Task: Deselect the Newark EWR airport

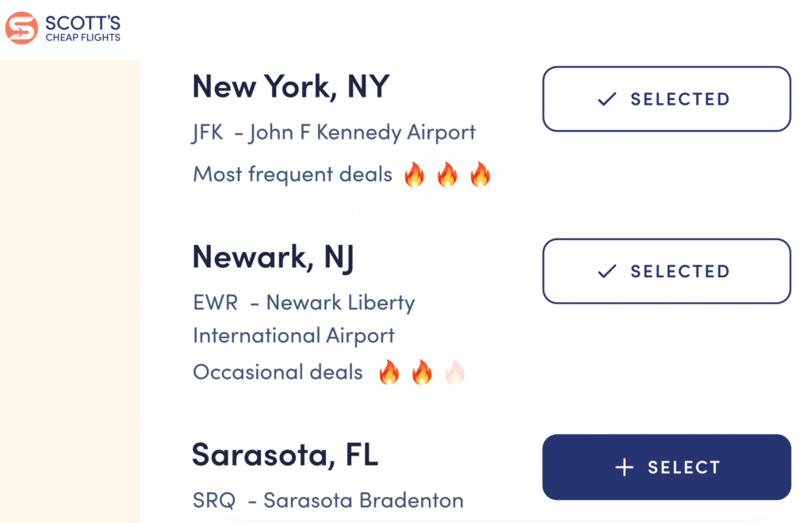Action: 666,271
